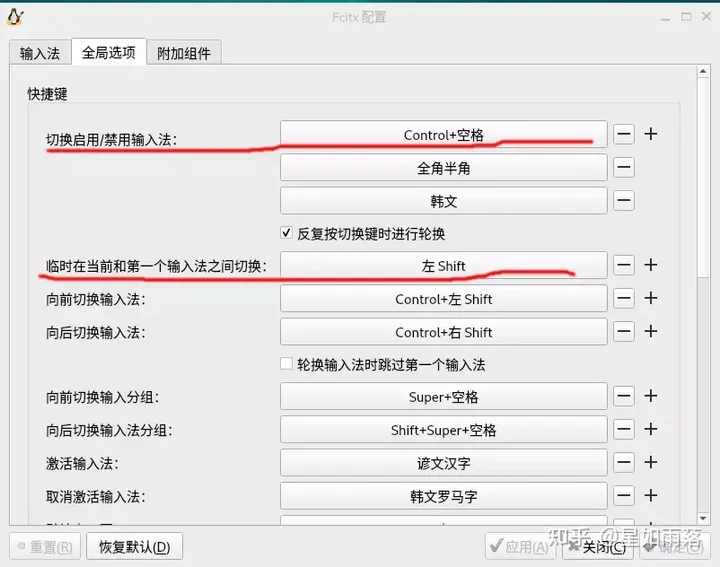
Task: Minimize the Fcitx 配置 window
Action: (x=665, y=17)
